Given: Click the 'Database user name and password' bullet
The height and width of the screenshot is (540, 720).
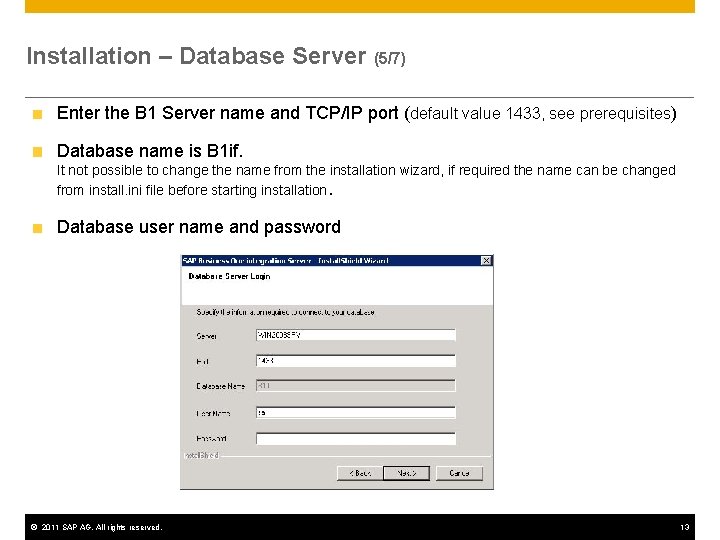Looking at the screenshot, I should 198,227.
